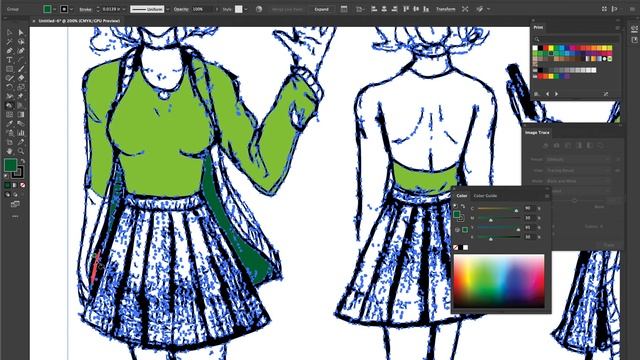This screenshot has width=640, height=360.
Task: Click the Image Trace panel tab
Action: point(537,133)
